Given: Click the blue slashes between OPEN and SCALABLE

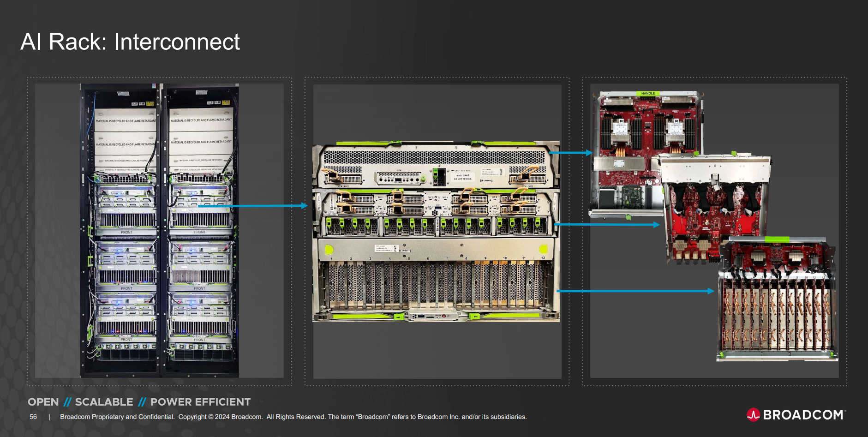Looking at the screenshot, I should [x=67, y=402].
